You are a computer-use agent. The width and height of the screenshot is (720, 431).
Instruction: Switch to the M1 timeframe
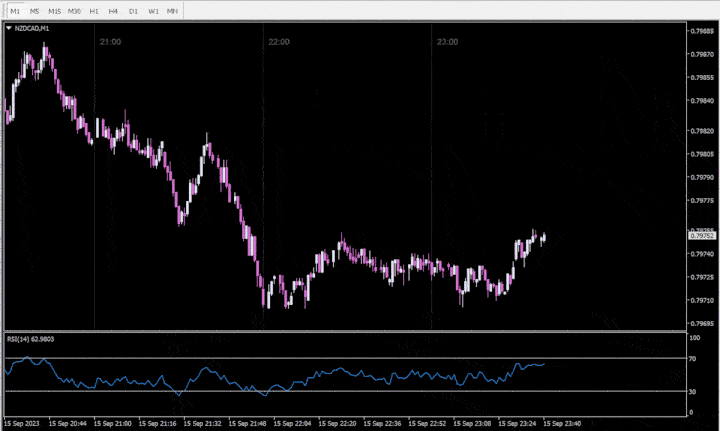pos(16,10)
